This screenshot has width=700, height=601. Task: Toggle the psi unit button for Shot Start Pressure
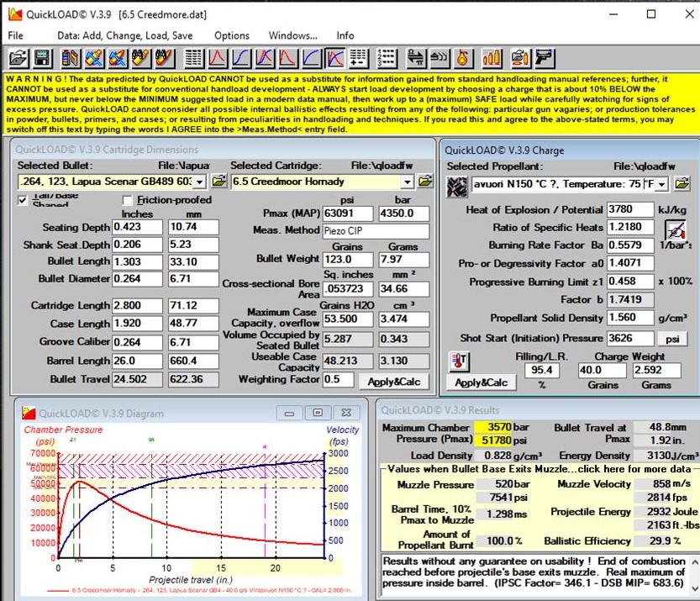pos(672,339)
